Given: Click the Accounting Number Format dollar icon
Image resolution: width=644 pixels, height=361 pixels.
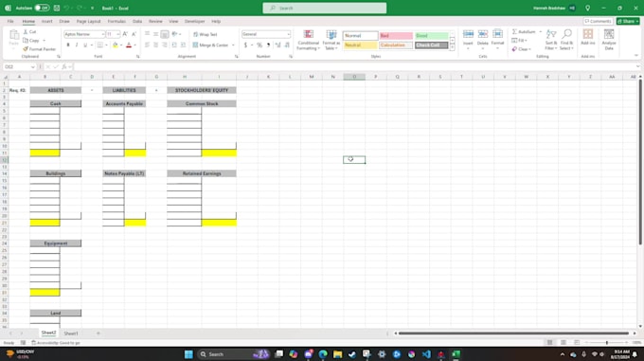Looking at the screenshot, I should pyautogui.click(x=245, y=45).
